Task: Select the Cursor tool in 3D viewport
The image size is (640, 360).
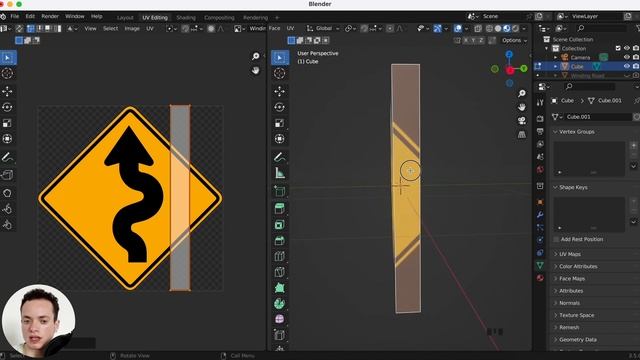Action: (x=280, y=74)
